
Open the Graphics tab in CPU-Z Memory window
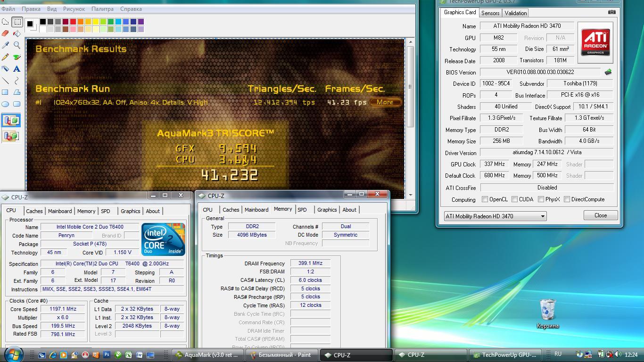(x=327, y=210)
